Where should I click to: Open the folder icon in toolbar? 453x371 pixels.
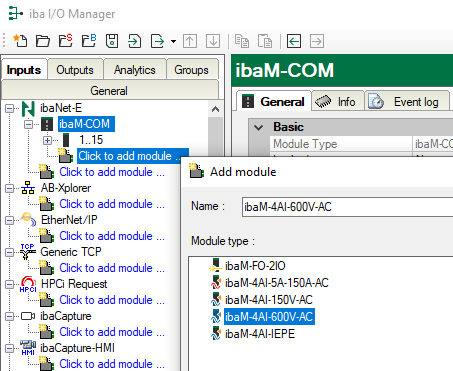(x=43, y=41)
